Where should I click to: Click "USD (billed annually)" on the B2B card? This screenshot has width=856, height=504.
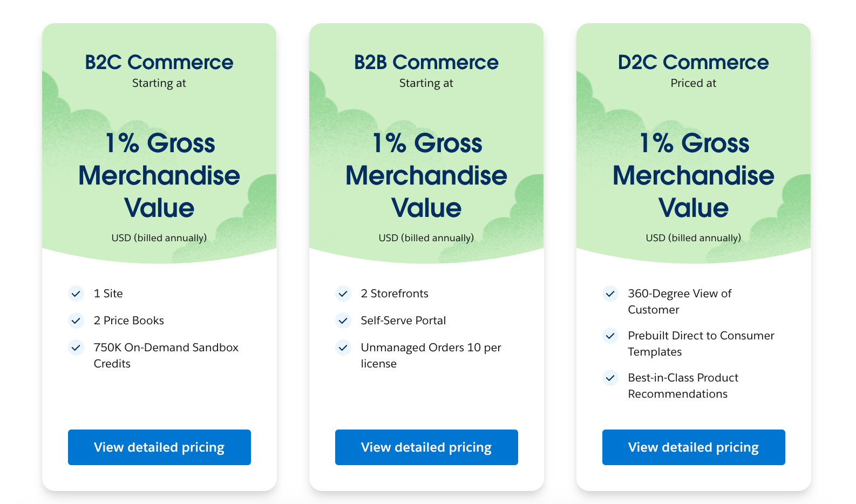tap(426, 237)
